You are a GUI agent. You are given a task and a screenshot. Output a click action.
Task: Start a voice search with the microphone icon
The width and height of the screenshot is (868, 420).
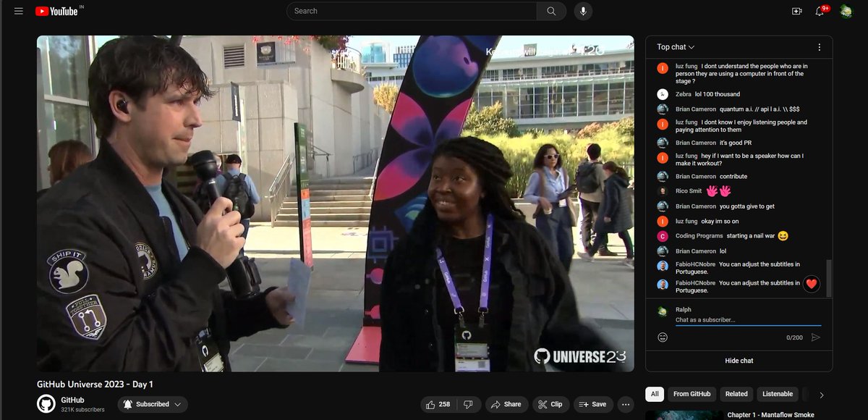(x=582, y=11)
